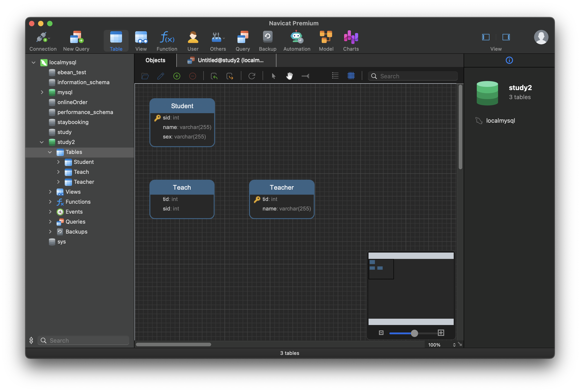Expand the mysql database tree item
The height and width of the screenshot is (392, 580).
[x=41, y=92]
